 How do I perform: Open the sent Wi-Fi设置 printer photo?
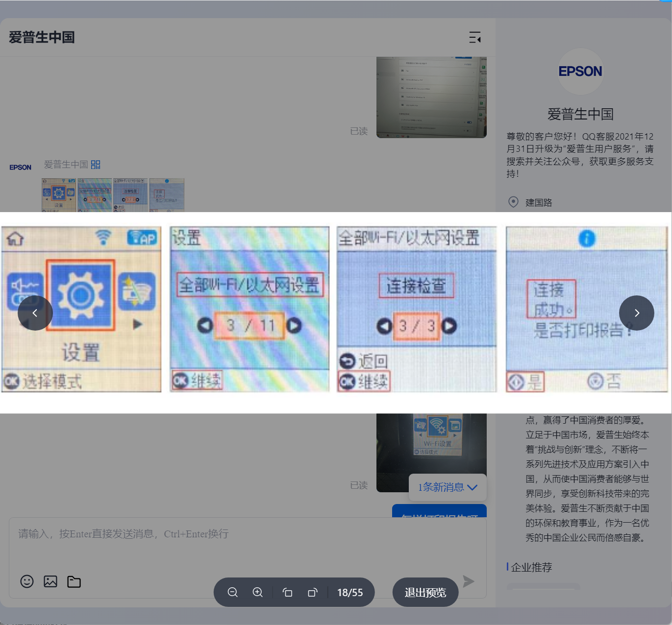click(x=431, y=453)
